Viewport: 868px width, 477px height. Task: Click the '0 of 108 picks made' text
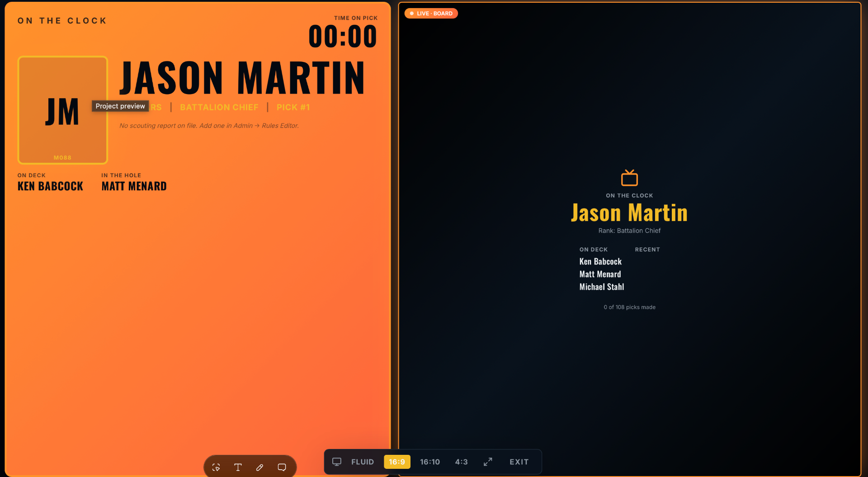pos(629,307)
